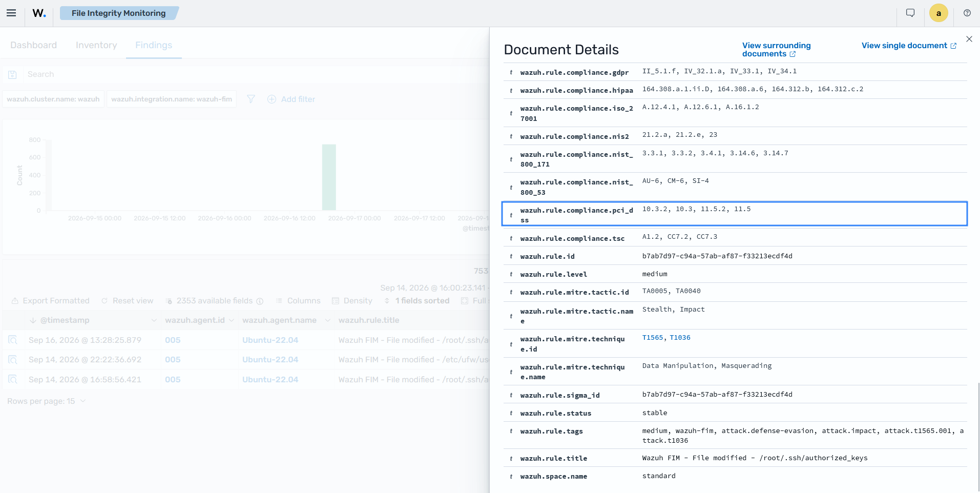Click Export Formatted button
This screenshot has height=493, width=980.
point(50,301)
